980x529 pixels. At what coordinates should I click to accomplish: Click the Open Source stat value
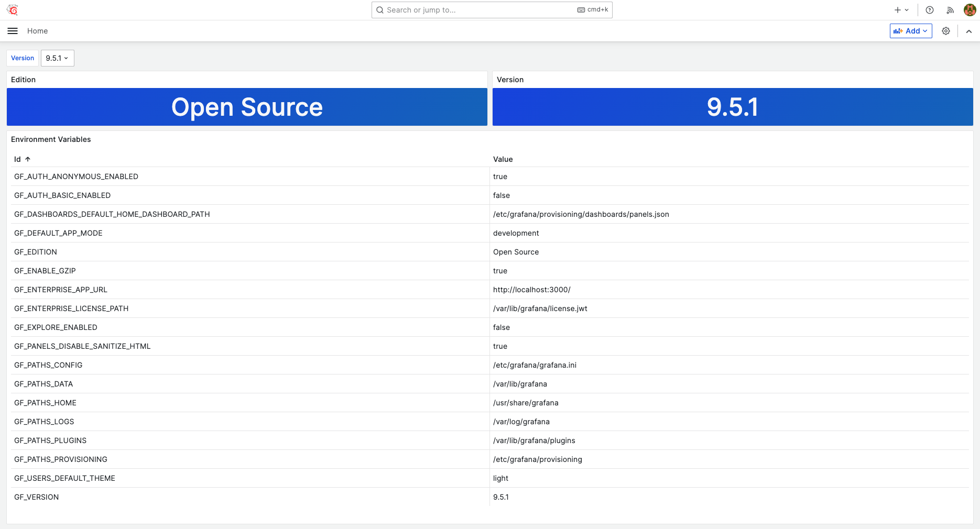(x=247, y=107)
